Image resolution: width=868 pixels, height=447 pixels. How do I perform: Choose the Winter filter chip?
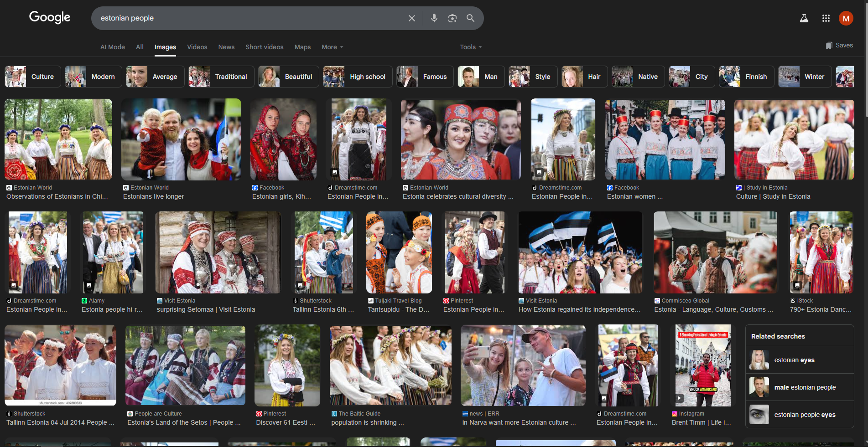tap(805, 77)
